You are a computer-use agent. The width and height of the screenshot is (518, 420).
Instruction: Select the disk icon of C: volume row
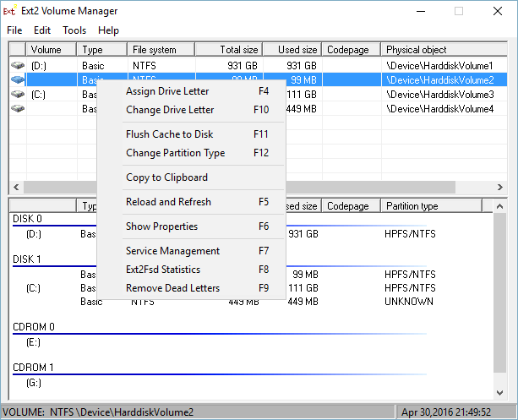pyautogui.click(x=18, y=94)
